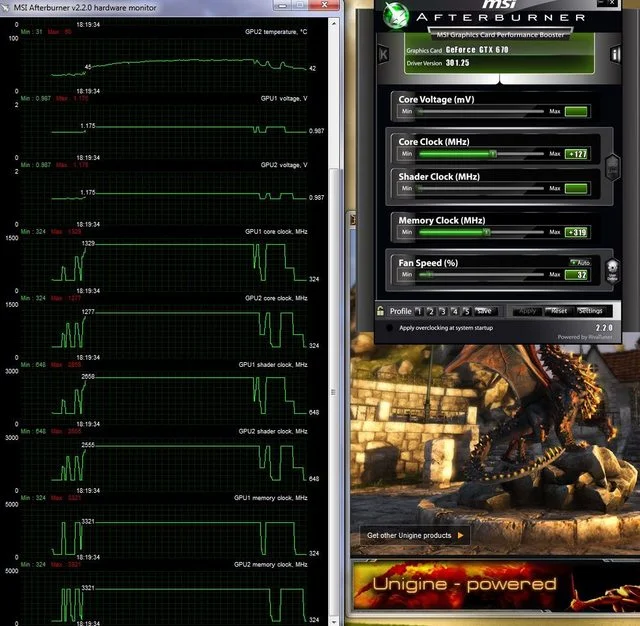Click the Afterburner hardware monitor title icon
Viewport: 640px width, 626px height.
(6, 7)
